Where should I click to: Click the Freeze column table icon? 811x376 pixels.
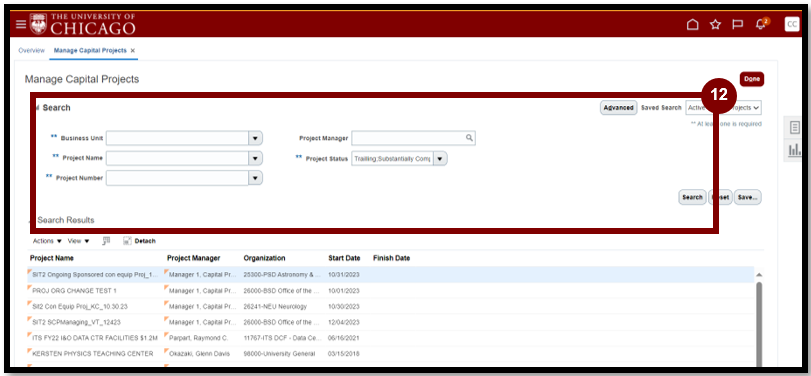(x=107, y=240)
